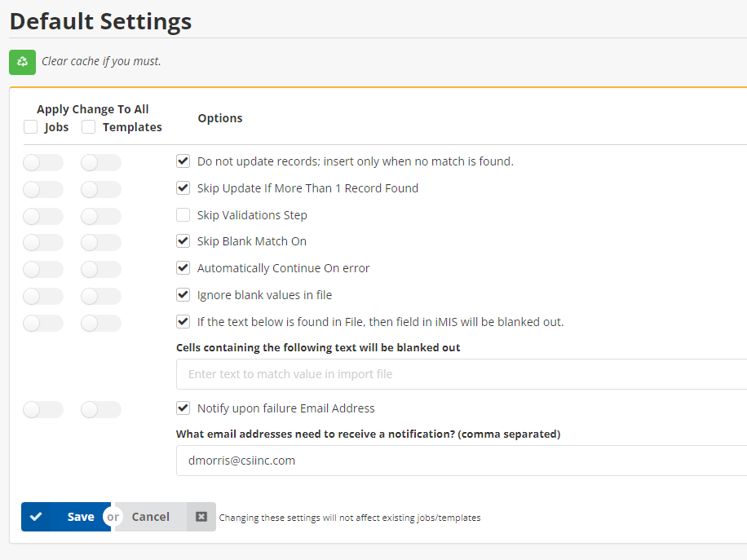Uncheck the field blanking option for iMIS
The image size is (747, 560).
point(183,321)
